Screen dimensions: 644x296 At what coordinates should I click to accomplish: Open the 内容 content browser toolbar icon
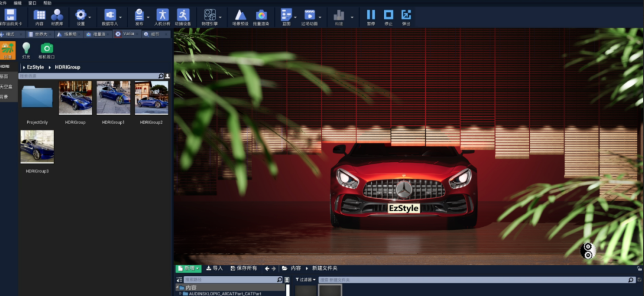pos(40,15)
